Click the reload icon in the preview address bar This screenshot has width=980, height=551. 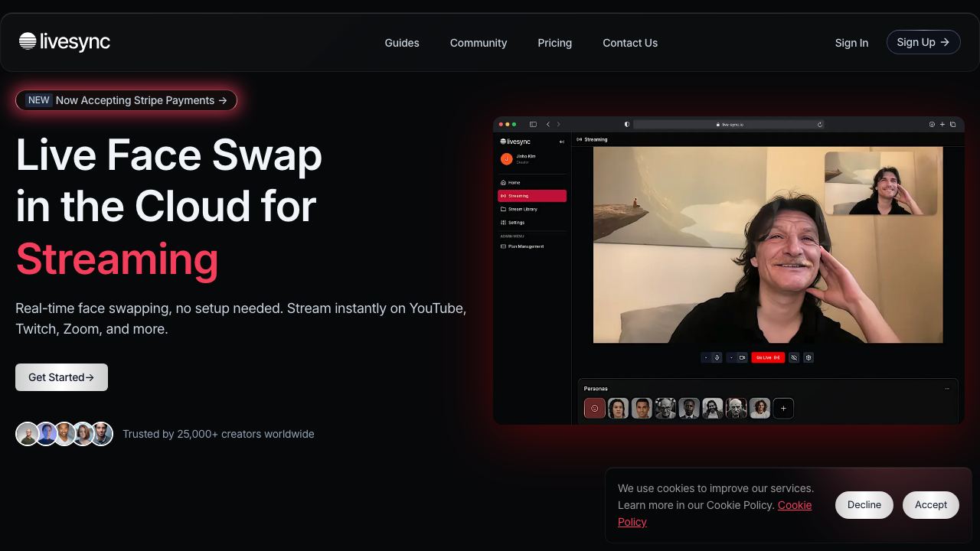[x=820, y=124]
